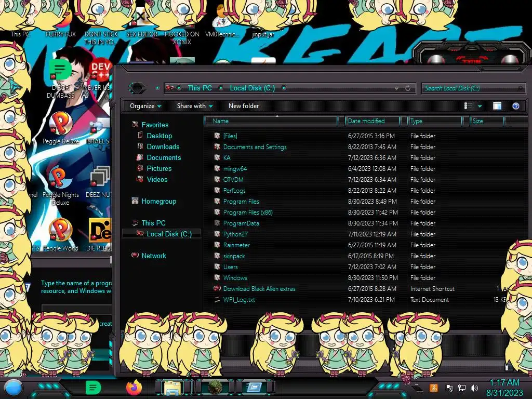Open Documents in the navigation pane
532x399 pixels.
tap(164, 157)
